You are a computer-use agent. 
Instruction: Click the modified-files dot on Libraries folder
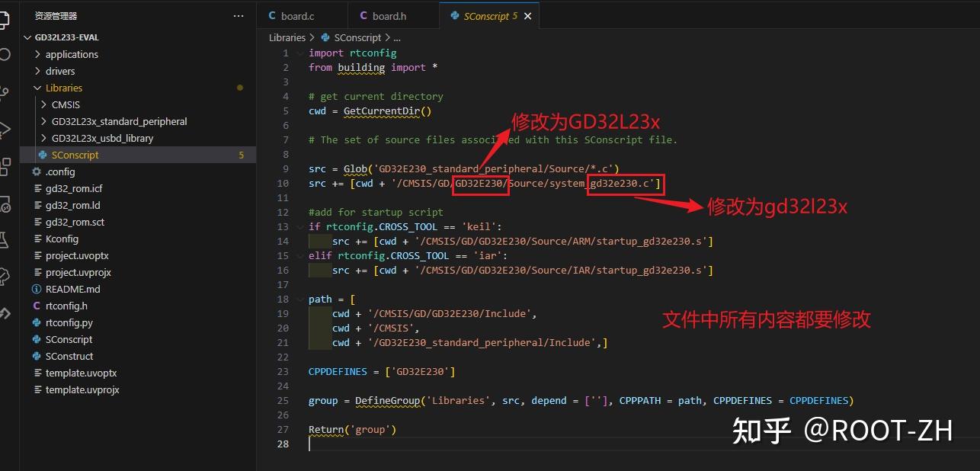pyautogui.click(x=241, y=88)
